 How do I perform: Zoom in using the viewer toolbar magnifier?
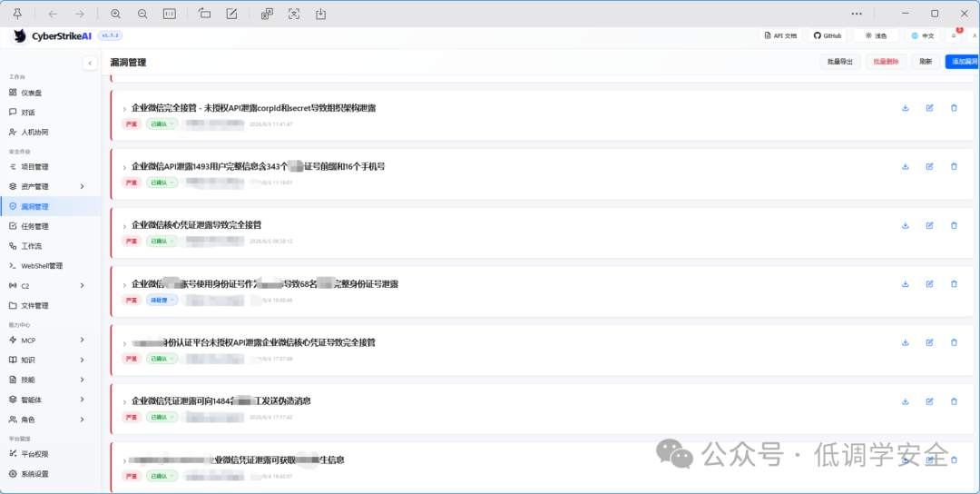pyautogui.click(x=115, y=14)
